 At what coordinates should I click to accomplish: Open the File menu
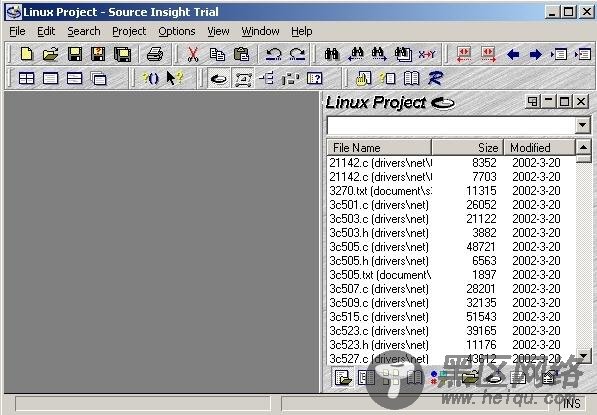tap(18, 31)
